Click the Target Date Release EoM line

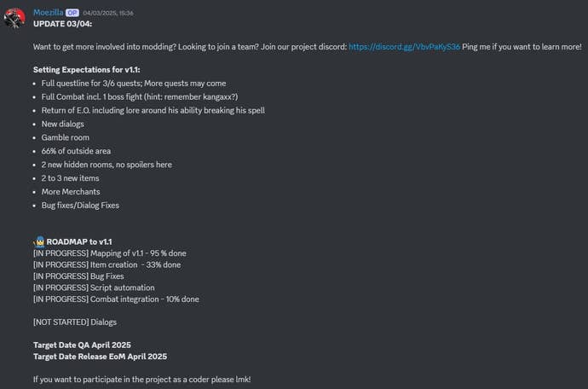click(101, 356)
